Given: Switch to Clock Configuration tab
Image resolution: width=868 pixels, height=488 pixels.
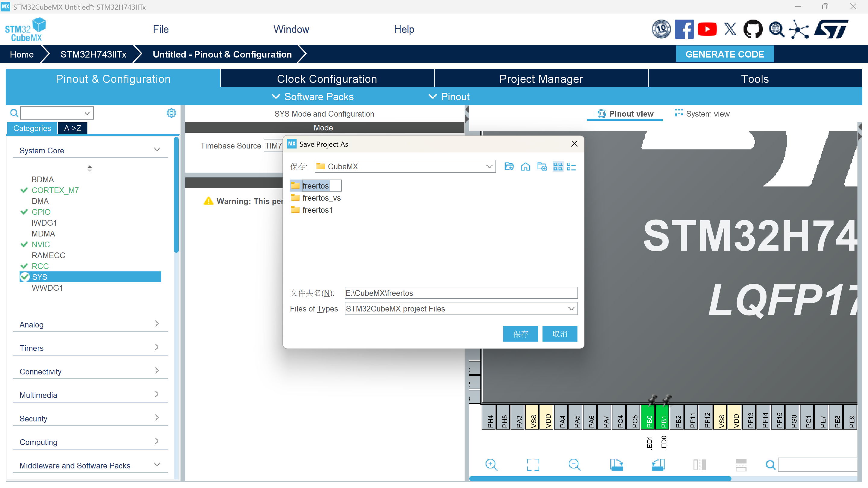Looking at the screenshot, I should pyautogui.click(x=327, y=78).
